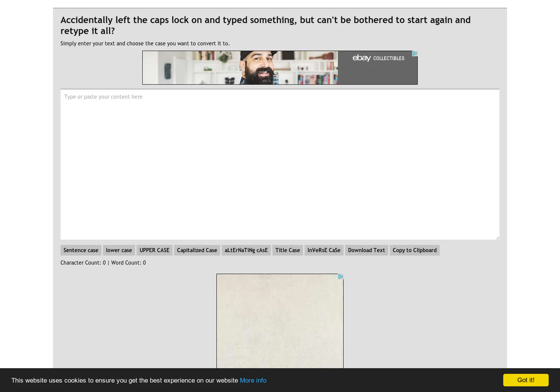The width and height of the screenshot is (560, 392).
Task: Choose the aLtErNaTiNg cAsE button
Action: (x=246, y=250)
